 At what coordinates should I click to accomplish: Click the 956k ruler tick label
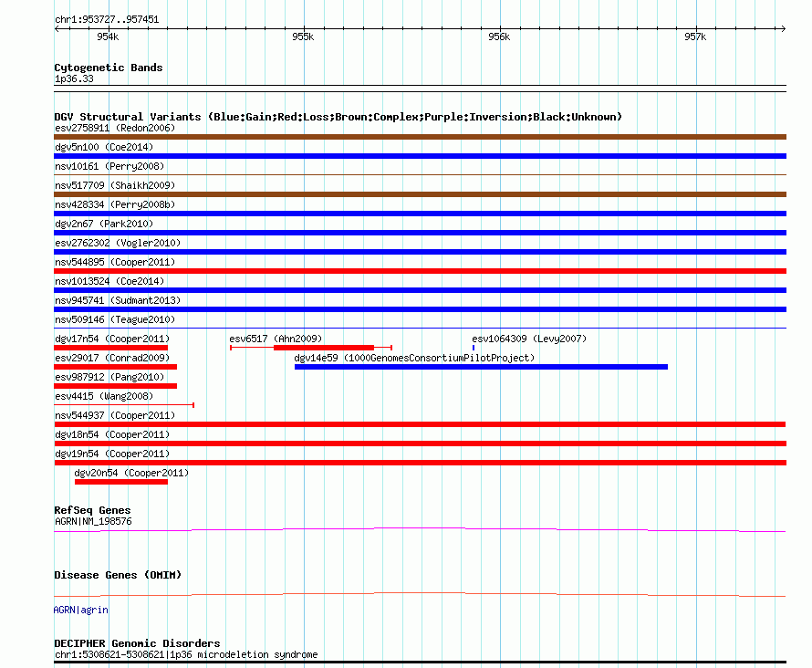tap(499, 37)
